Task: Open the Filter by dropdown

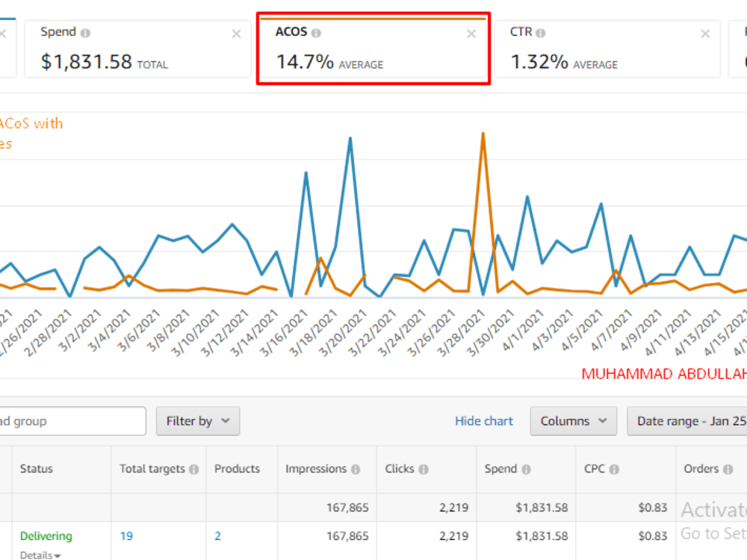Action: pos(198,421)
